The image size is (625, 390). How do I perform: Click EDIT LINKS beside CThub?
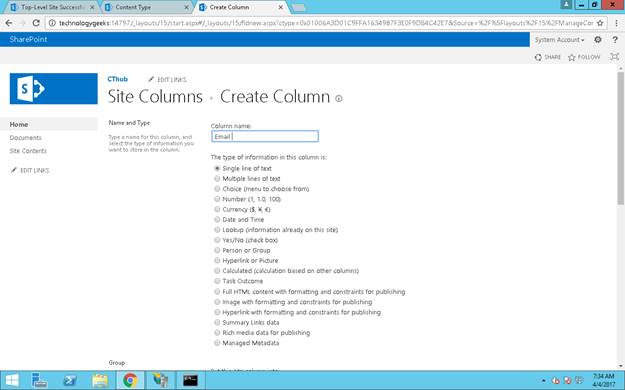point(167,80)
